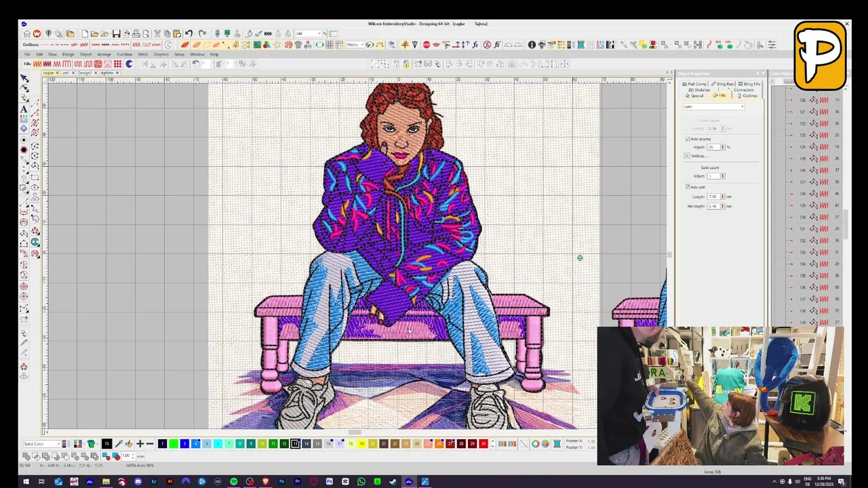This screenshot has width=868, height=488.
Task: Expand Settings with the arrow button
Action: click(687, 156)
